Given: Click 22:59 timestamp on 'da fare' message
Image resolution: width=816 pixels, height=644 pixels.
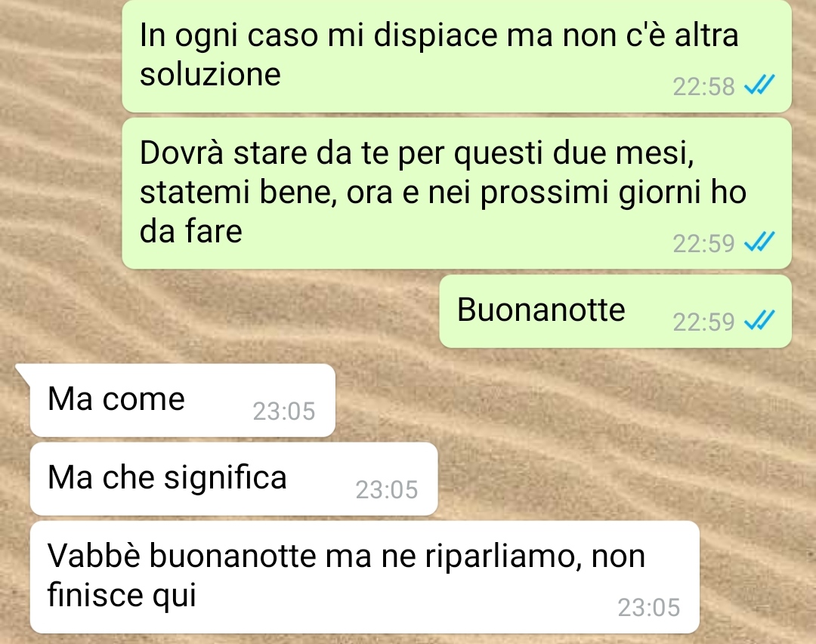Looking at the screenshot, I should click(x=703, y=243).
